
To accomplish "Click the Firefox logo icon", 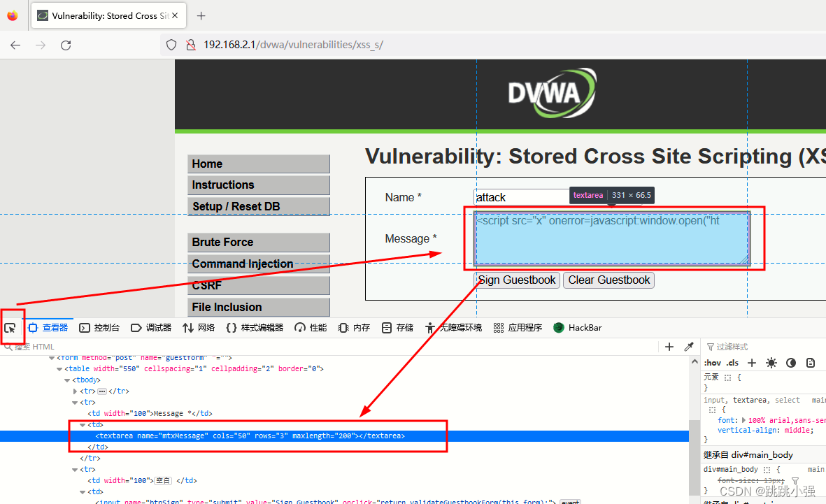I will click(x=13, y=16).
